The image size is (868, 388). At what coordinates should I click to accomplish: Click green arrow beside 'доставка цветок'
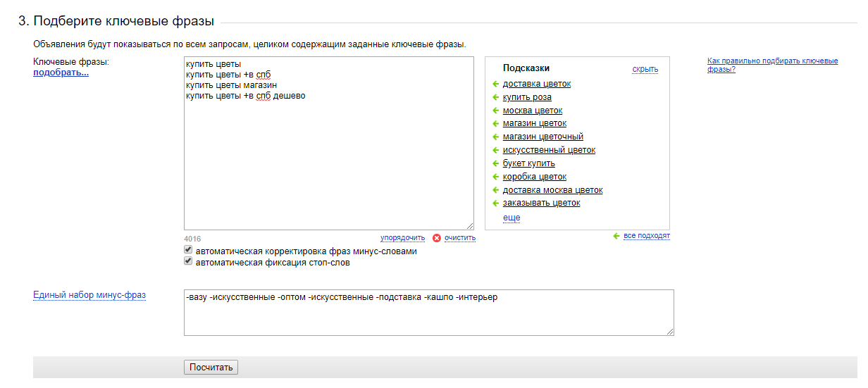pos(495,85)
